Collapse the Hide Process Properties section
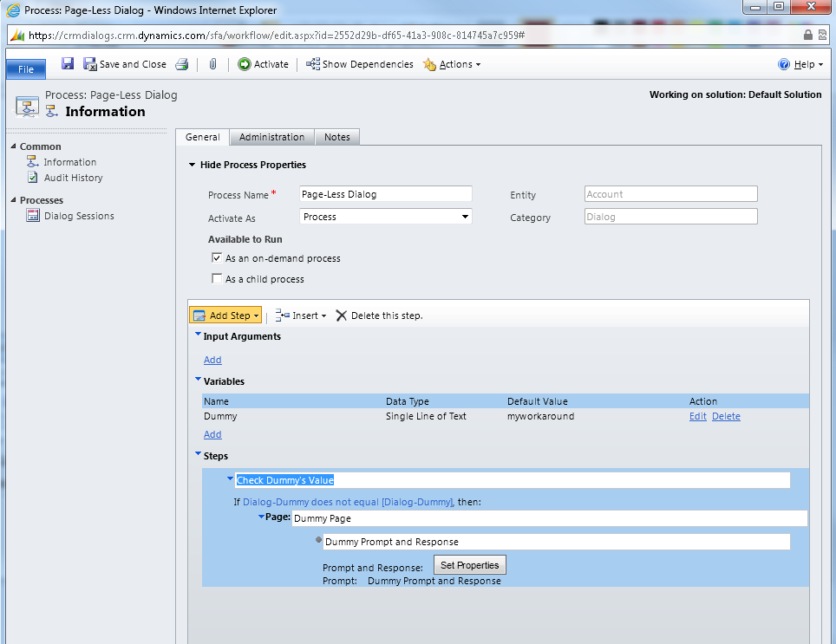The height and width of the screenshot is (644, 836). (x=193, y=165)
